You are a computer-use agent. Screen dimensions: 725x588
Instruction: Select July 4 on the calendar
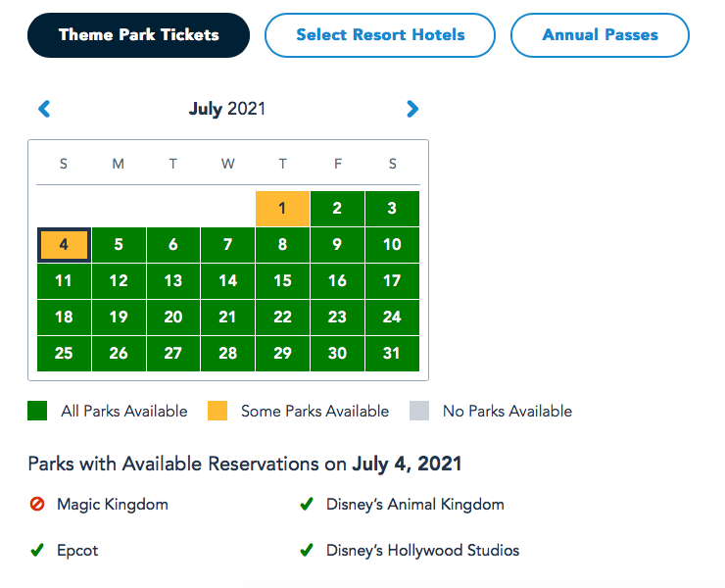click(x=64, y=245)
